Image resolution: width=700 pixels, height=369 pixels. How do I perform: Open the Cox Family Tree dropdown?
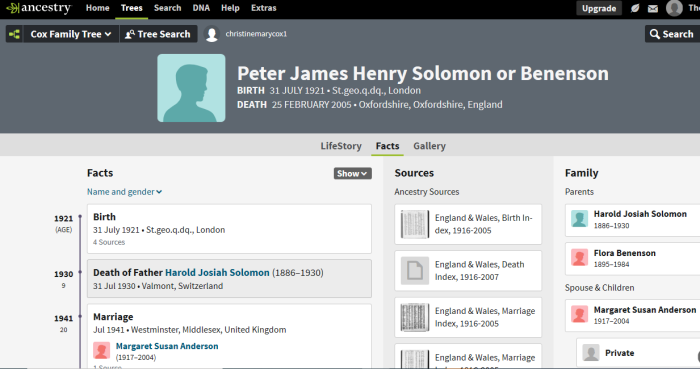coord(71,34)
